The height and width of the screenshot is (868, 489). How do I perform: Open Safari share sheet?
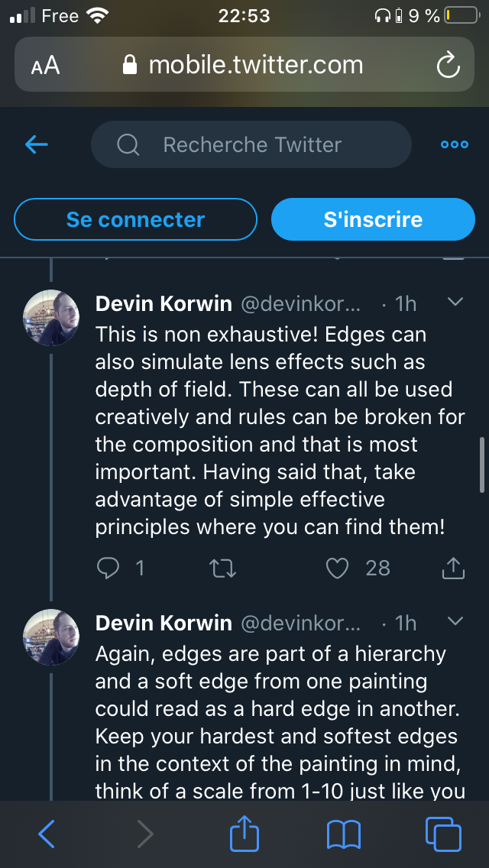click(x=245, y=834)
